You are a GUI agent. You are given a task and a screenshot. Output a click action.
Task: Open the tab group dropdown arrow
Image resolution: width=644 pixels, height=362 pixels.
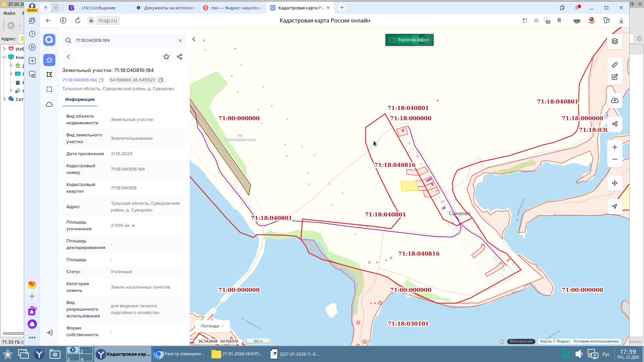56,8
